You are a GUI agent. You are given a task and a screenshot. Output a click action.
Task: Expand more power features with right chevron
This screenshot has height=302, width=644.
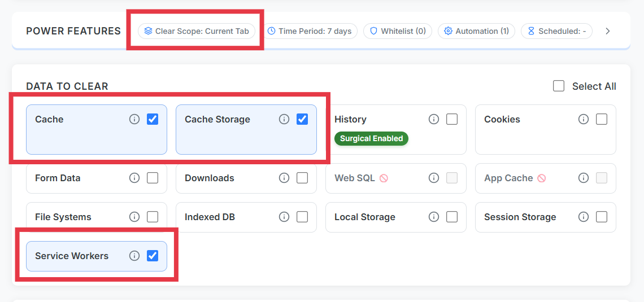point(608,31)
